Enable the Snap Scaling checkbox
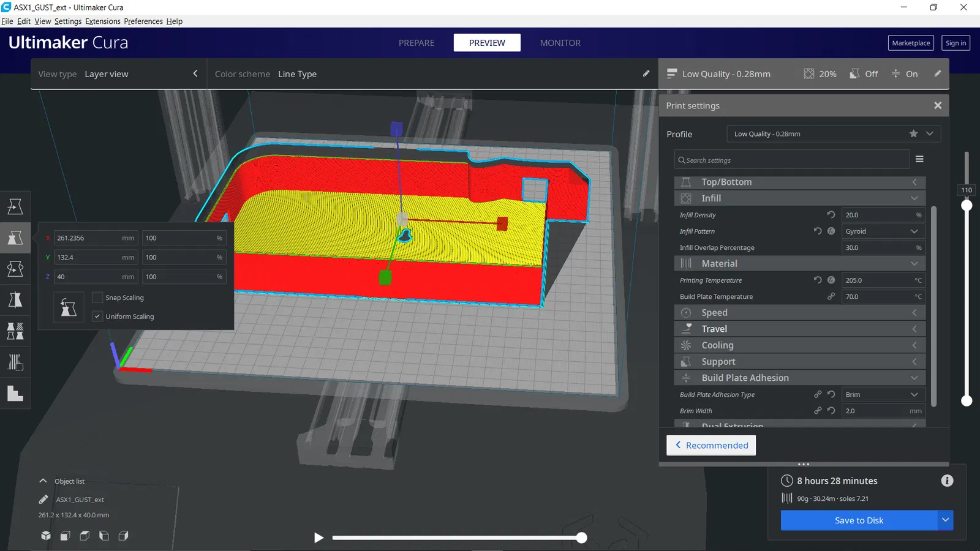 coord(97,298)
